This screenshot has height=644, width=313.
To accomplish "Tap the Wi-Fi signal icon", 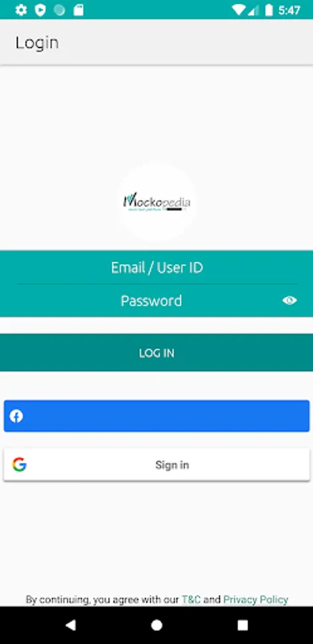I will [x=239, y=10].
